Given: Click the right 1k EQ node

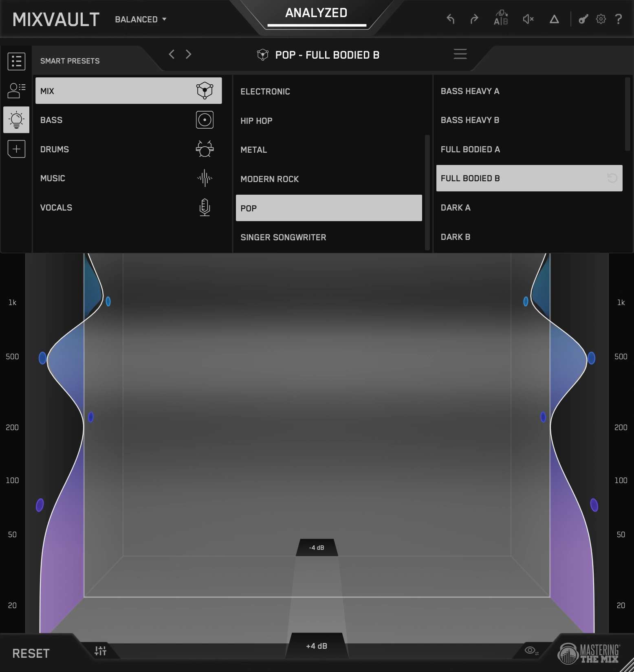Looking at the screenshot, I should pos(526,301).
